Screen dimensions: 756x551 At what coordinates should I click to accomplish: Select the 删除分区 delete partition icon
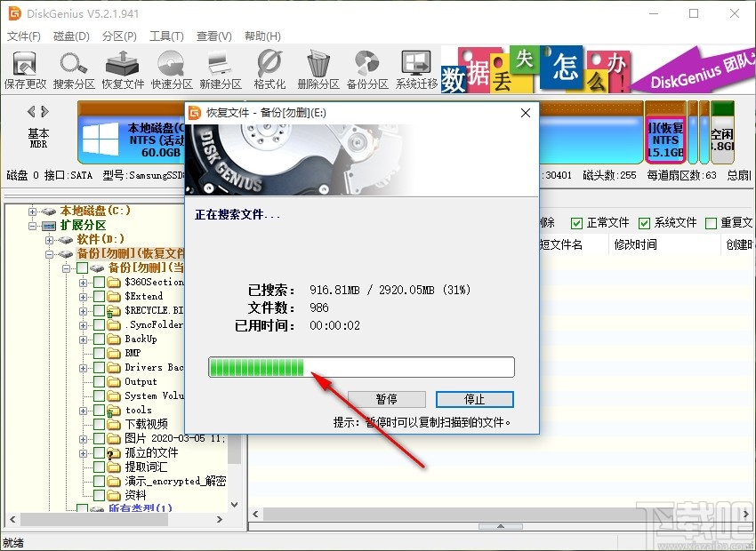318,70
